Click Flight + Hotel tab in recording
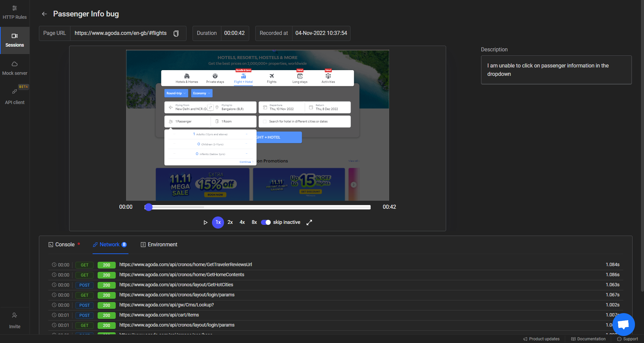Image resolution: width=644 pixels, height=343 pixels. [x=243, y=78]
